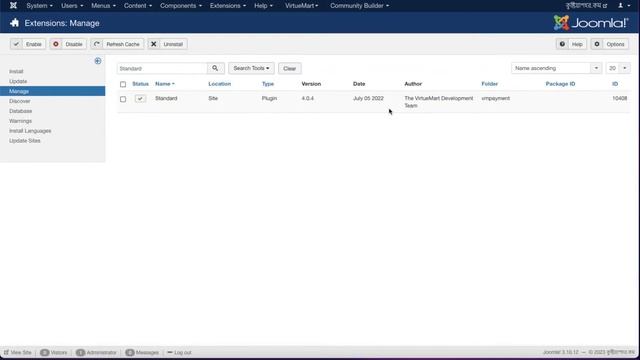
Task: Expand the Search Tools dropdown
Action: tap(251, 68)
